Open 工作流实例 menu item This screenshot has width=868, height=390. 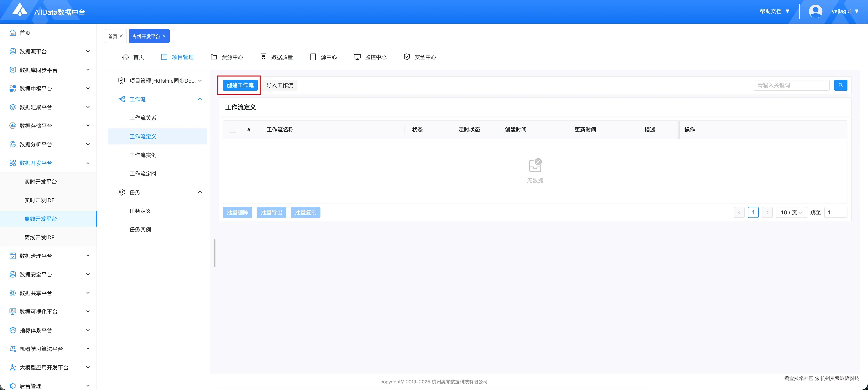[x=143, y=155]
